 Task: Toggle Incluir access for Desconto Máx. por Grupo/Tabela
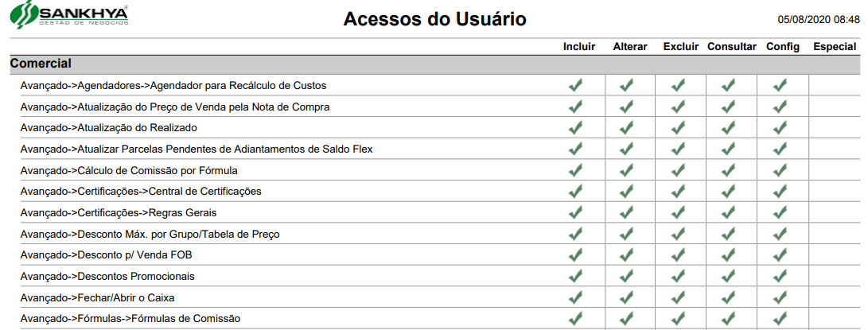[x=576, y=234]
